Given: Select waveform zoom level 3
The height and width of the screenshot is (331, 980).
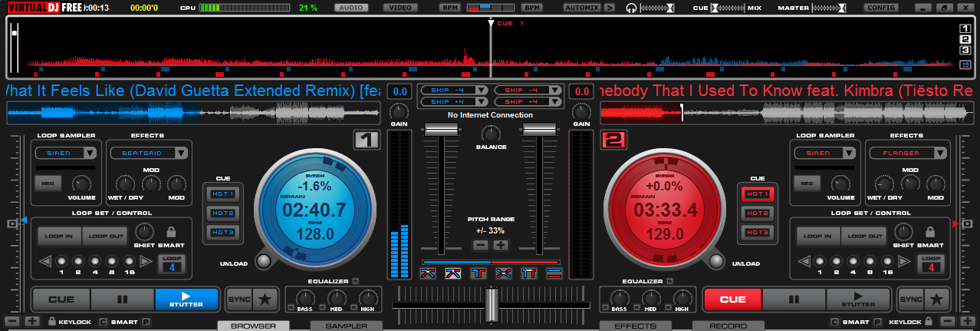Looking at the screenshot, I should 965,50.
